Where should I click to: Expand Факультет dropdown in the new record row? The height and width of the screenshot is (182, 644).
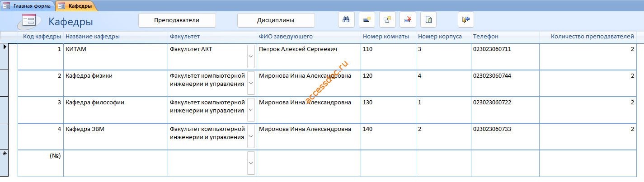click(251, 163)
